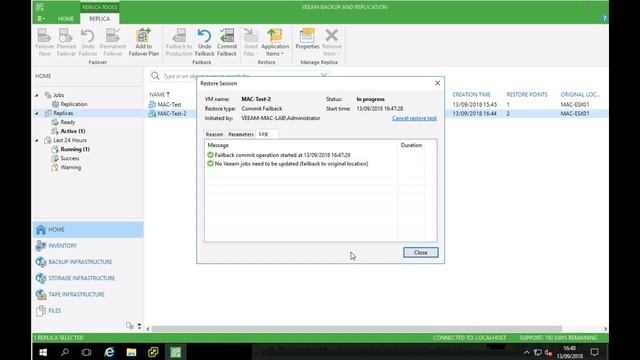The width and height of the screenshot is (640, 360).
Task: Click the Close button in Restore Session
Action: coord(421,253)
